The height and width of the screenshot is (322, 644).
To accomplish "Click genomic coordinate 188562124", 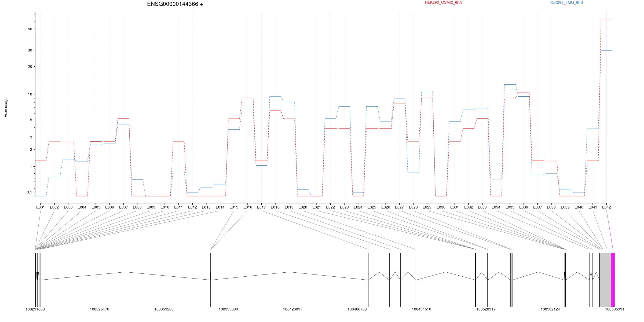I will [x=550, y=309].
